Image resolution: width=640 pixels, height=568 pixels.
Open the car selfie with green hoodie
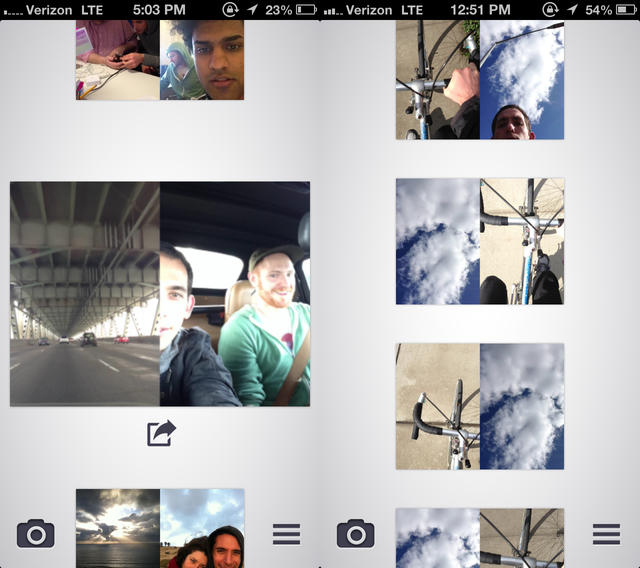235,294
